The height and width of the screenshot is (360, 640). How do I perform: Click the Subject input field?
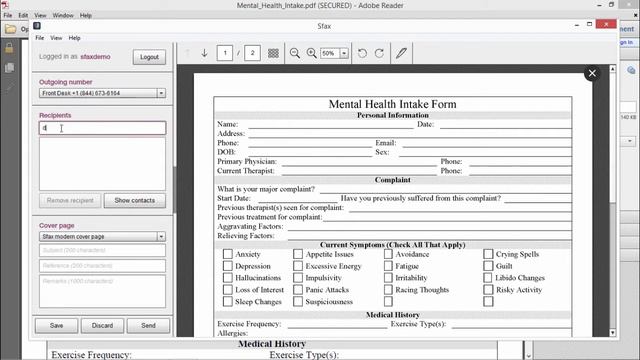(x=102, y=250)
